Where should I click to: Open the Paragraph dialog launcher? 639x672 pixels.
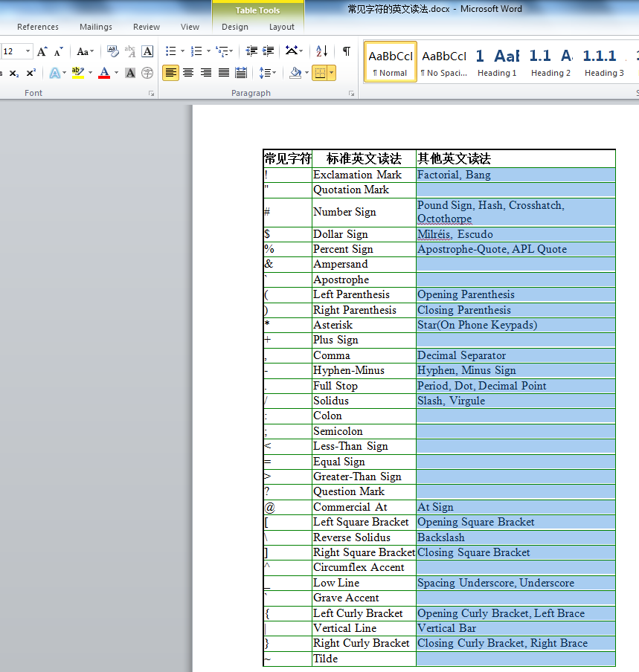tap(351, 94)
